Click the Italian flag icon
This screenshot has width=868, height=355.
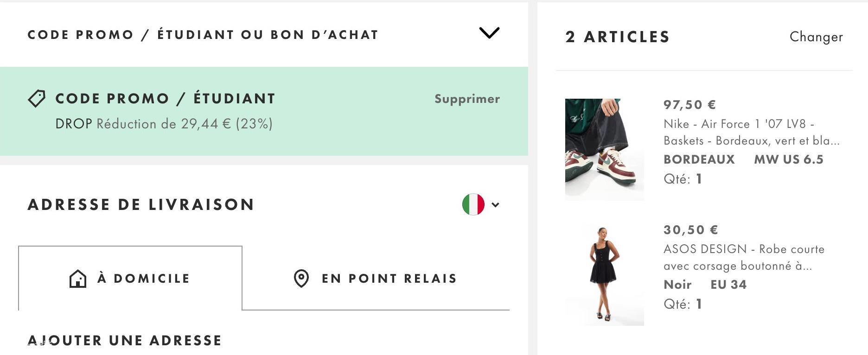click(x=473, y=204)
